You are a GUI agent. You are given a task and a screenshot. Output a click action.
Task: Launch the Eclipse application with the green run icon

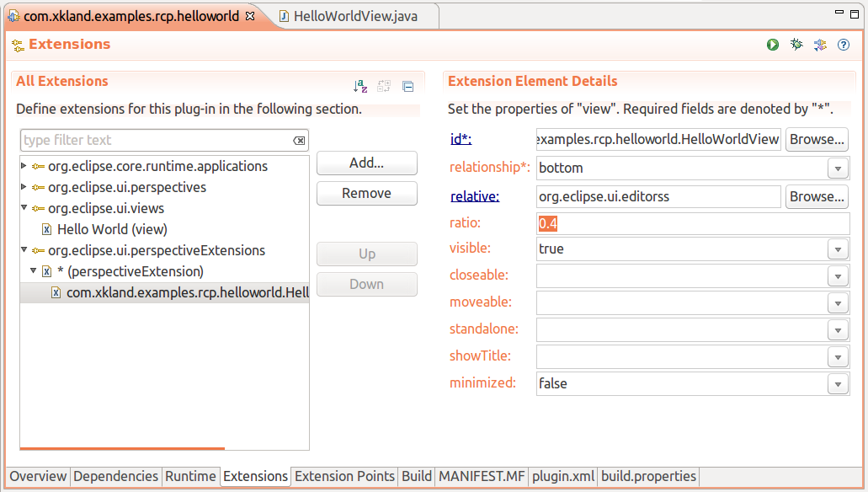[x=773, y=45]
